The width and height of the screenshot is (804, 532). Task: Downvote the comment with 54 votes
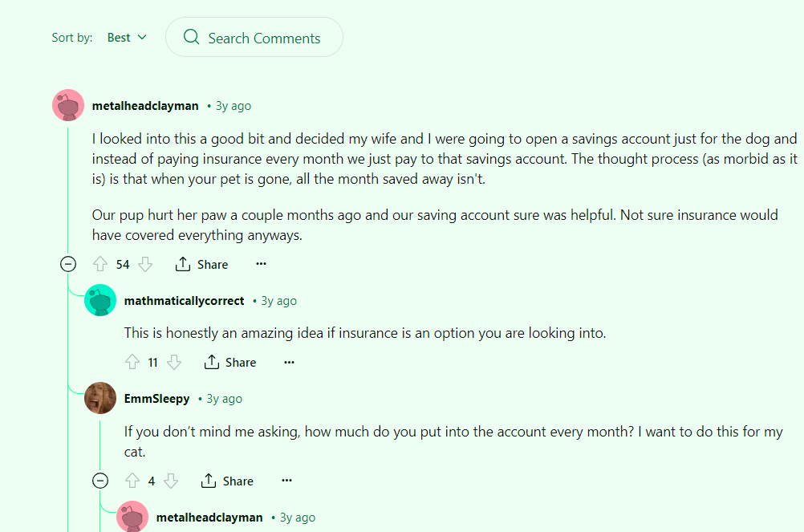[145, 264]
